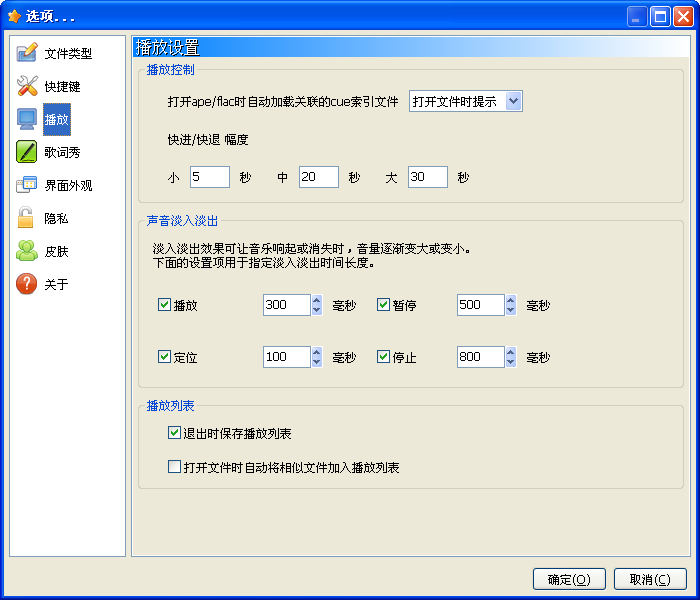Viewport: 700px width, 600px height.
Task: Open the 隐私 (Privacy) lock icon
Action: point(27,218)
